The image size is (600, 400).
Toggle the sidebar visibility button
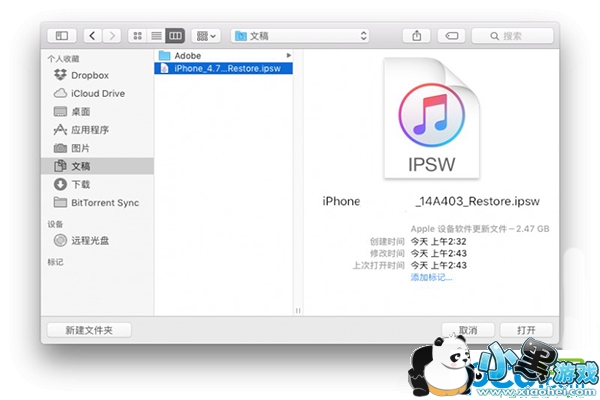62,36
